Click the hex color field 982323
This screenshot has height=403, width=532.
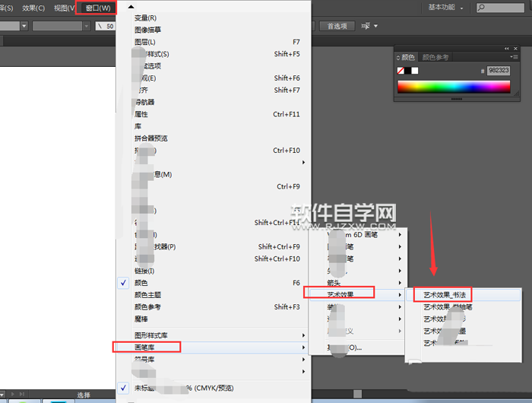pos(499,71)
